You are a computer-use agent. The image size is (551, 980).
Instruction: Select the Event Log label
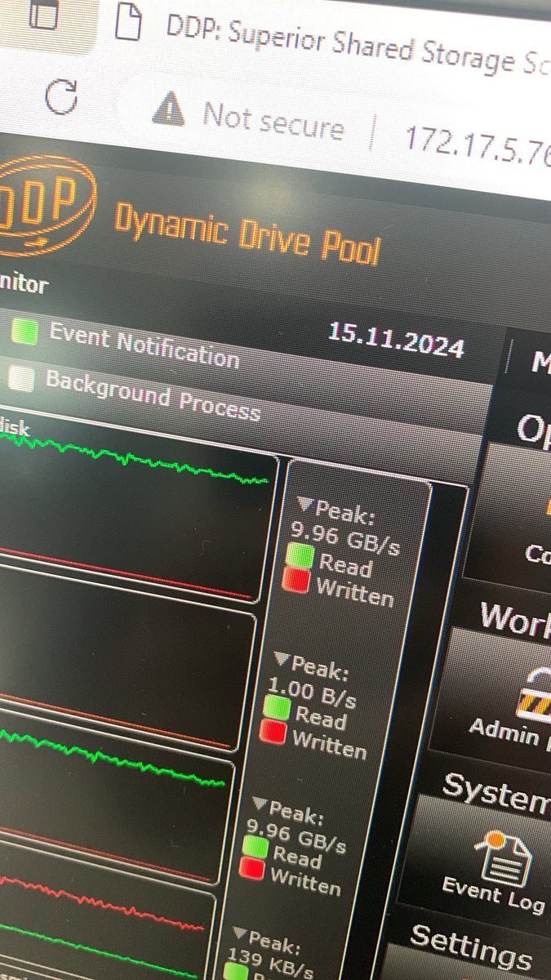click(494, 895)
